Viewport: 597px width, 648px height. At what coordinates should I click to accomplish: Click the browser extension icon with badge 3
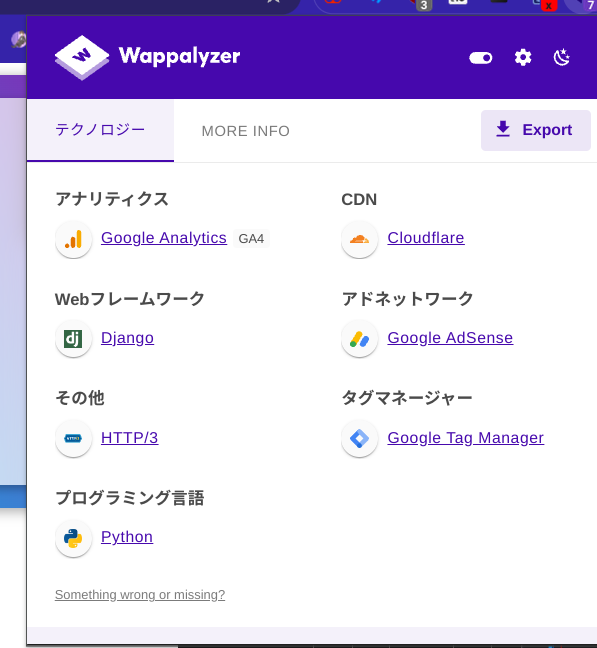tap(421, 4)
